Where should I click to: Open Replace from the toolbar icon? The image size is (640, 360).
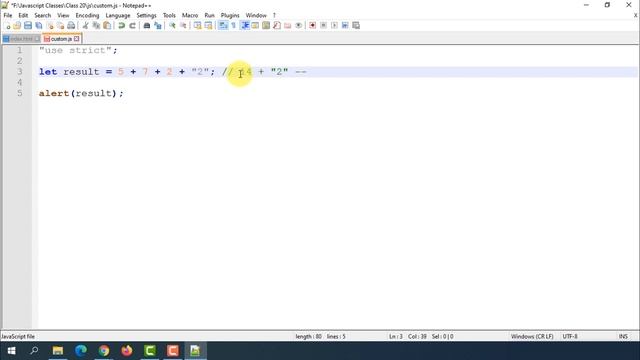click(x=158, y=26)
